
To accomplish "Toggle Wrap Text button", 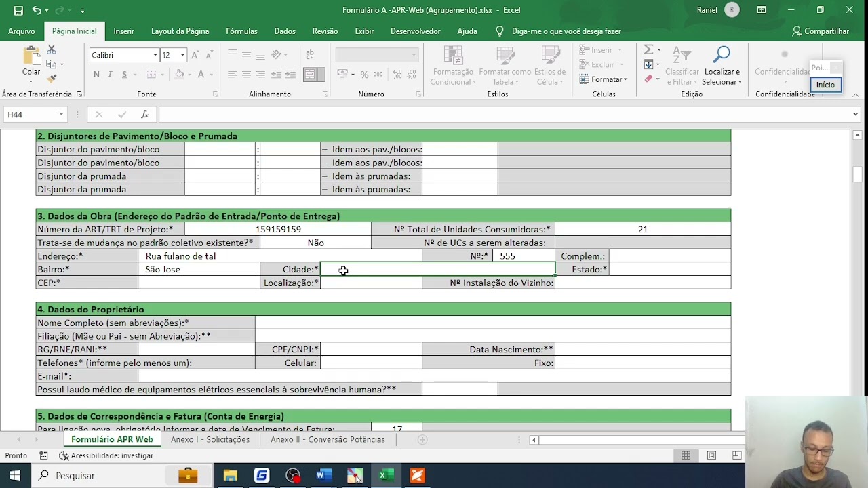I will [x=310, y=55].
